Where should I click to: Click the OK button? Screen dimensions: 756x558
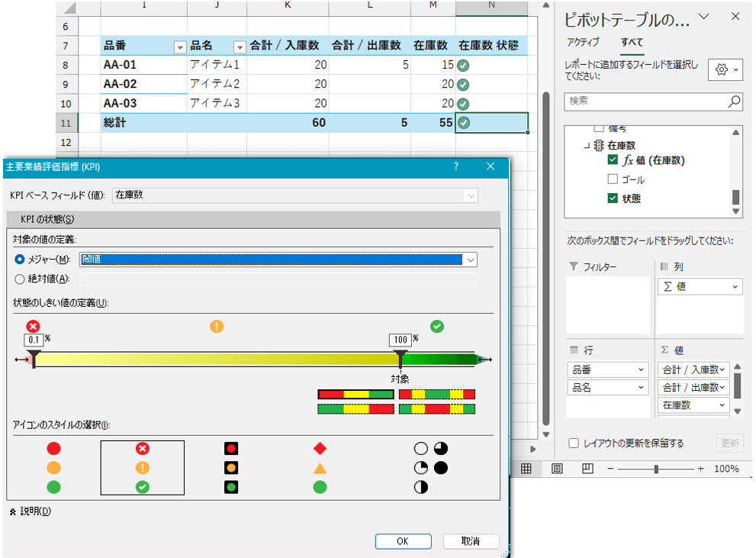(x=403, y=541)
